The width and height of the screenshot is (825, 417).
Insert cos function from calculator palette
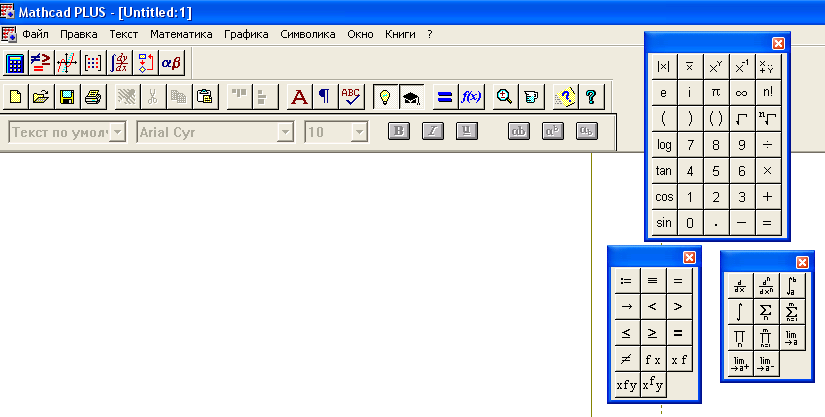click(664, 197)
